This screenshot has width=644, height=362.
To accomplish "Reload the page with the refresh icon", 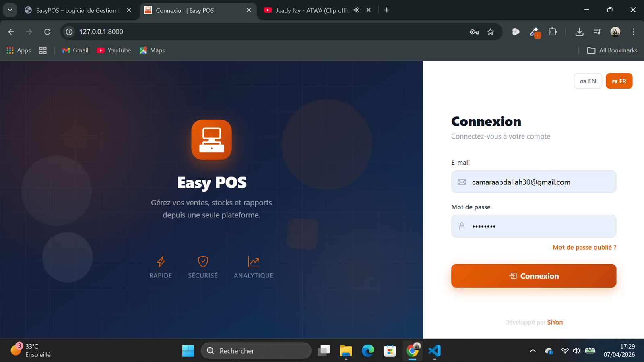I will 47,32.
